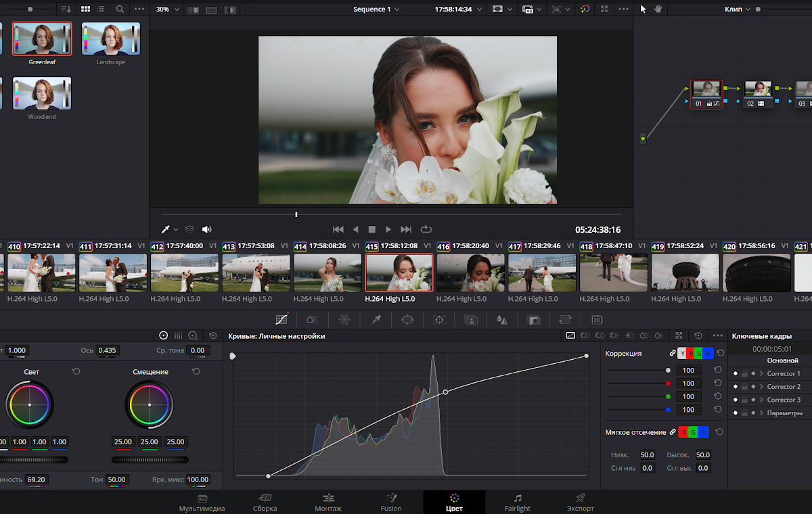This screenshot has width=812, height=514.
Task: Open dropdown next to viewer eyedropper
Action: pyautogui.click(x=176, y=229)
